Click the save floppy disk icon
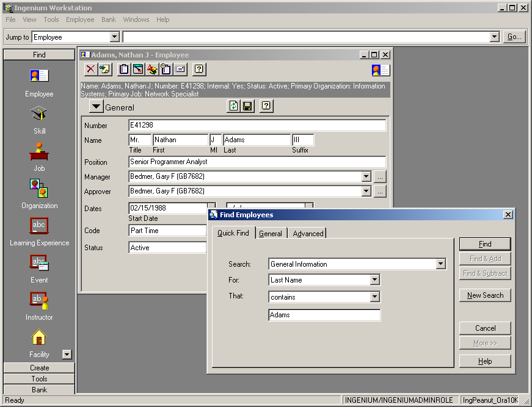 pyautogui.click(x=247, y=106)
